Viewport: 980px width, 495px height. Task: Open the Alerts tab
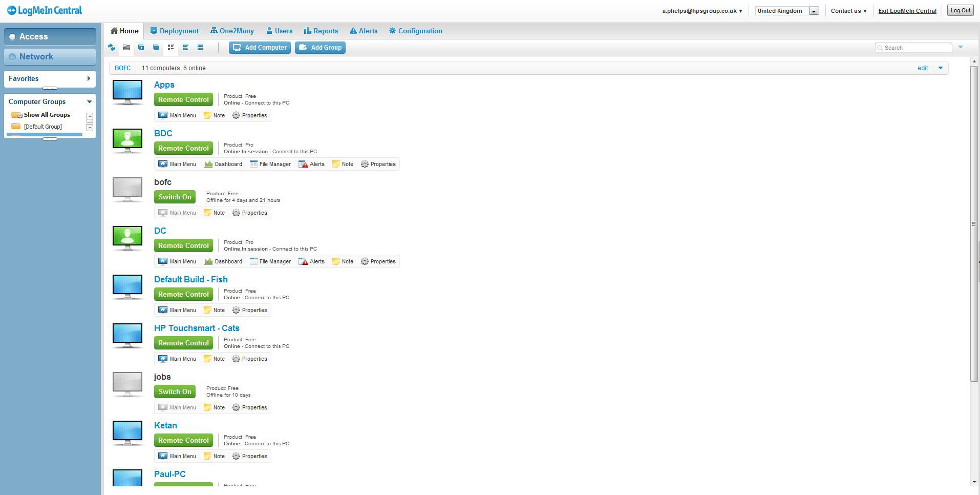point(364,31)
